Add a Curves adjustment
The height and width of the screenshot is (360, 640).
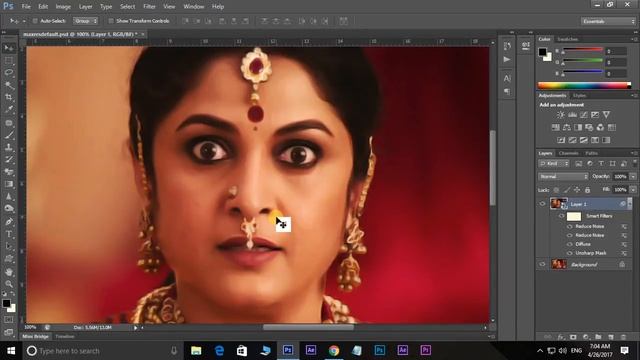(584, 115)
